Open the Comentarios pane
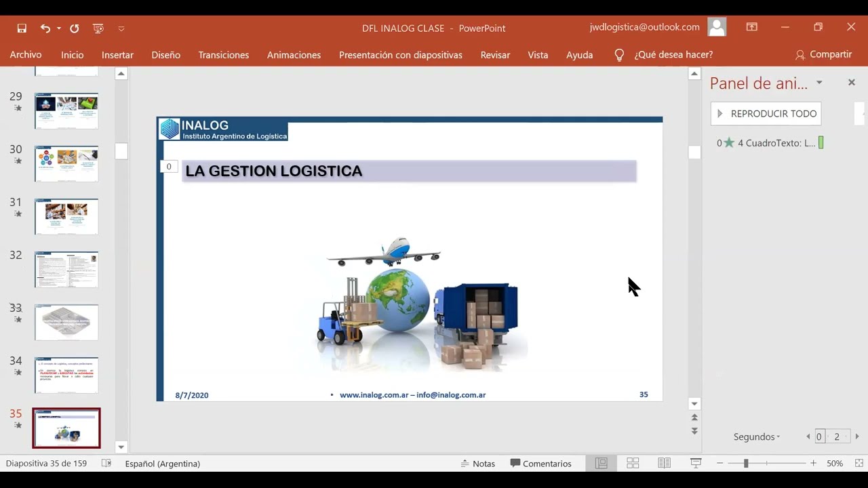 click(x=541, y=464)
